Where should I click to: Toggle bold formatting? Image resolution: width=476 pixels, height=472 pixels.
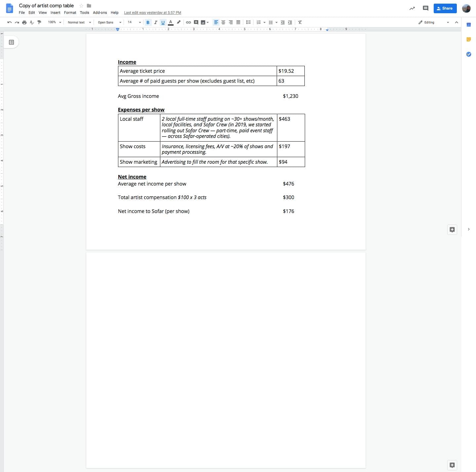148,22
